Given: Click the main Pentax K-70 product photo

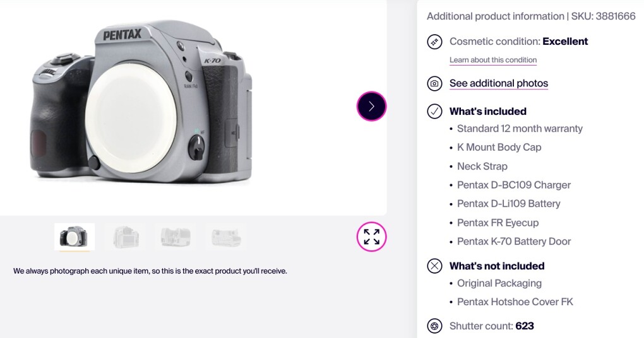Looking at the screenshot, I should point(141,102).
